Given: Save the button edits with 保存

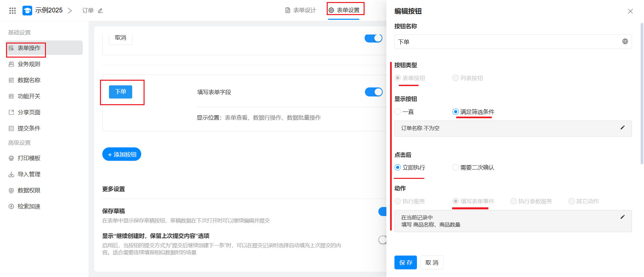Looking at the screenshot, I should point(406,263).
